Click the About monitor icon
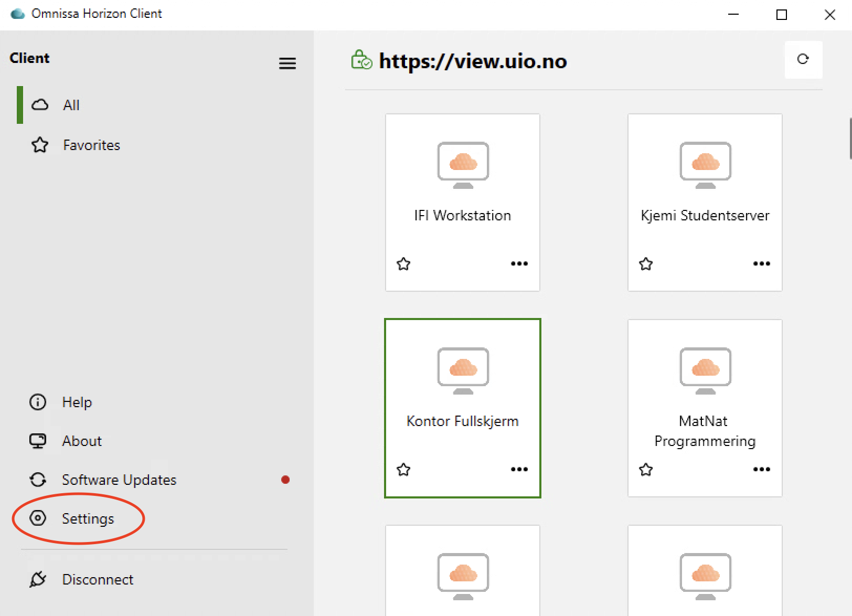The height and width of the screenshot is (616, 852). pyautogui.click(x=38, y=441)
